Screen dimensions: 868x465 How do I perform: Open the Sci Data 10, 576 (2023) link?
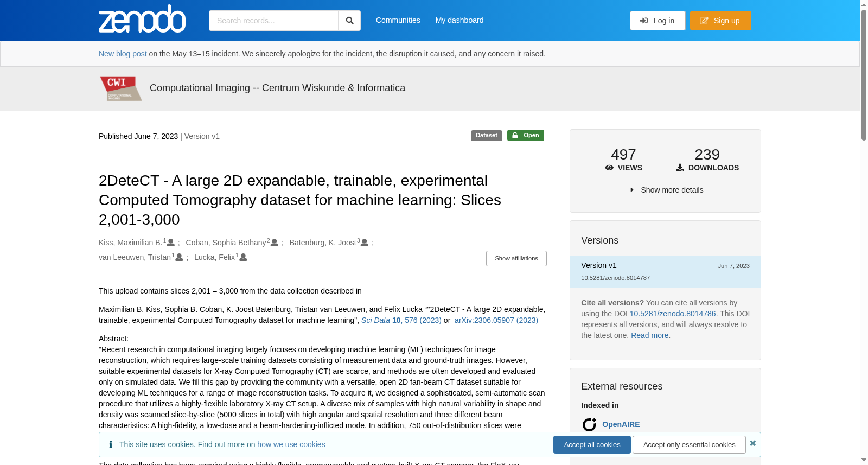point(401,320)
